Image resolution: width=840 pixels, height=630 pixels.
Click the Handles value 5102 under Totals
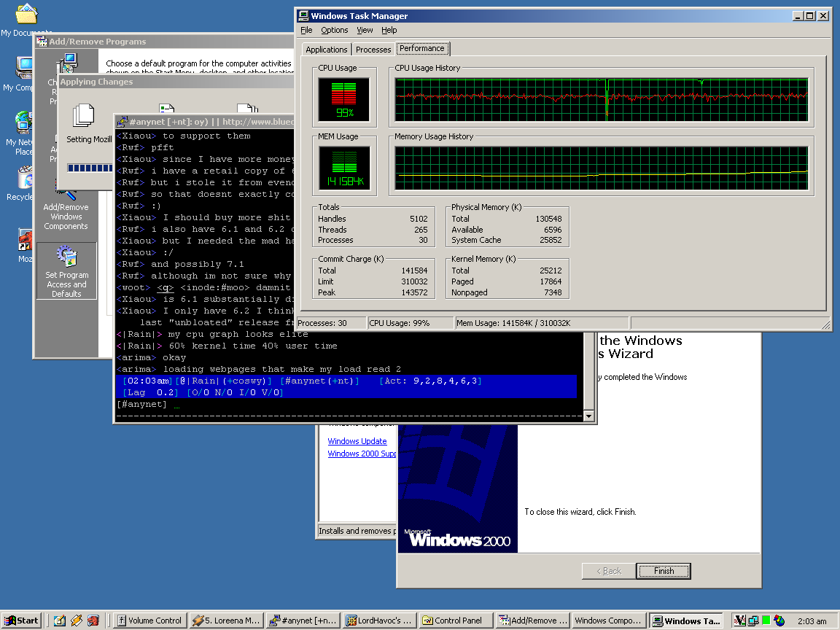coord(419,219)
